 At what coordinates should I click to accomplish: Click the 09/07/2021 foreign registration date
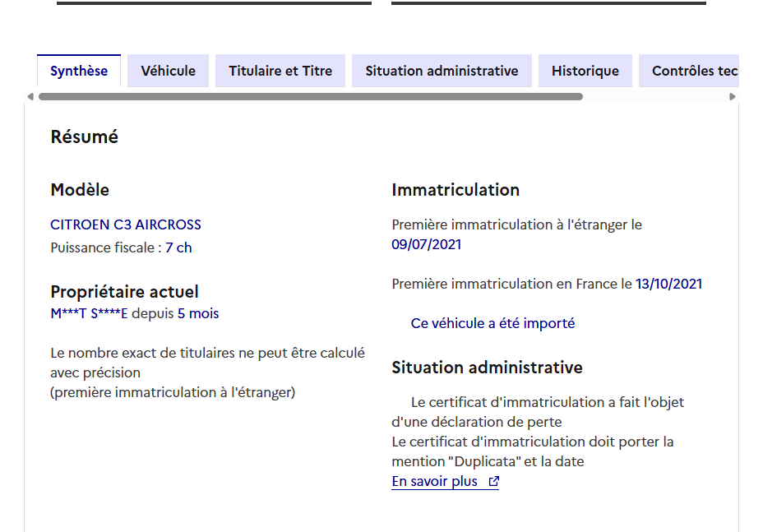(426, 244)
